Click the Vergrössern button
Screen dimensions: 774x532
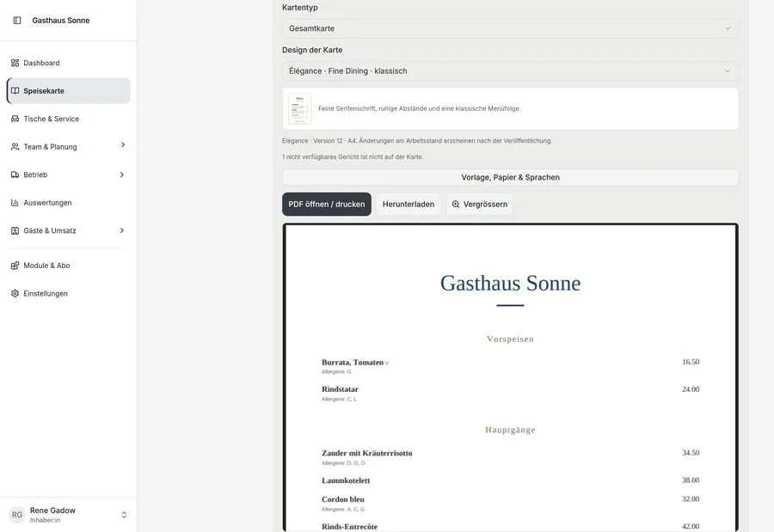coord(479,205)
